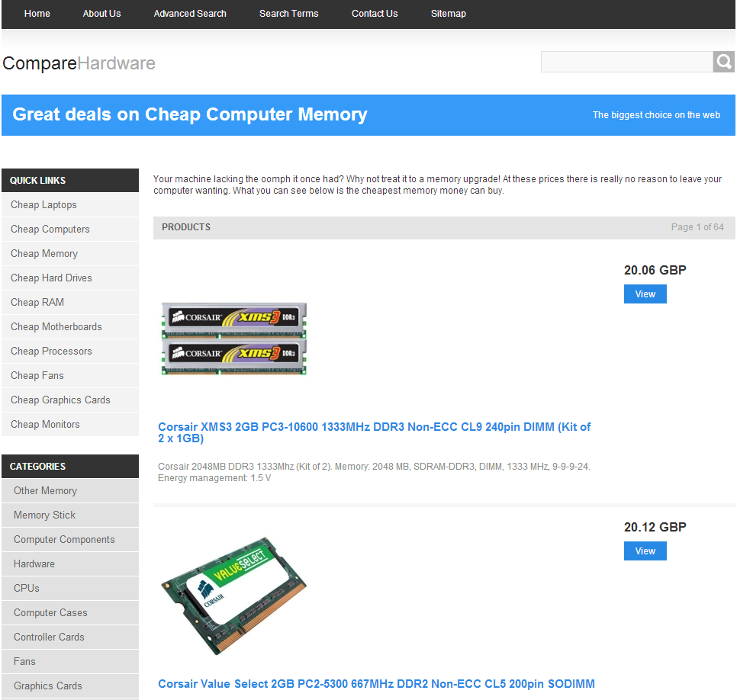Go to Cheap Computers quick link
The height and width of the screenshot is (700, 753).
[x=70, y=229]
